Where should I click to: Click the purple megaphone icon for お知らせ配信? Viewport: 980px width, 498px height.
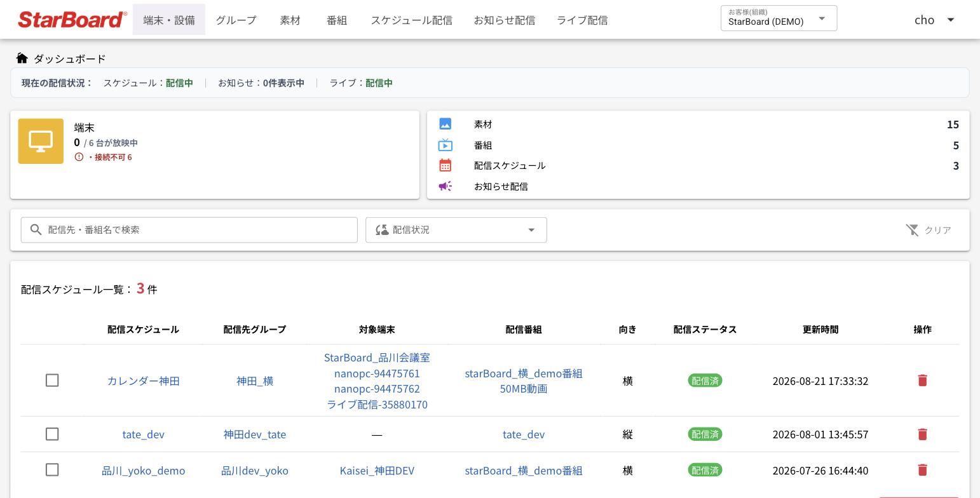(446, 186)
